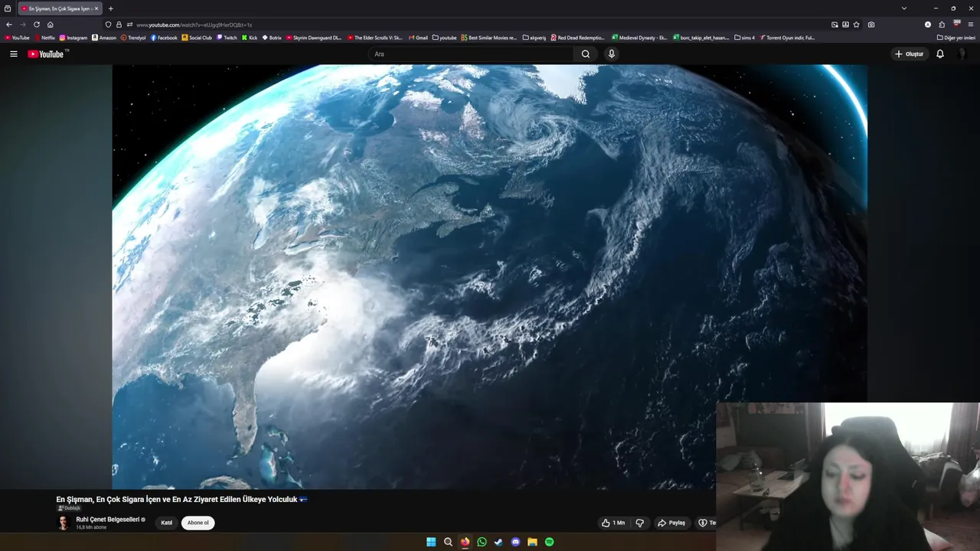Open the YouTube bookmark
This screenshot has height=551, width=980.
(18, 37)
